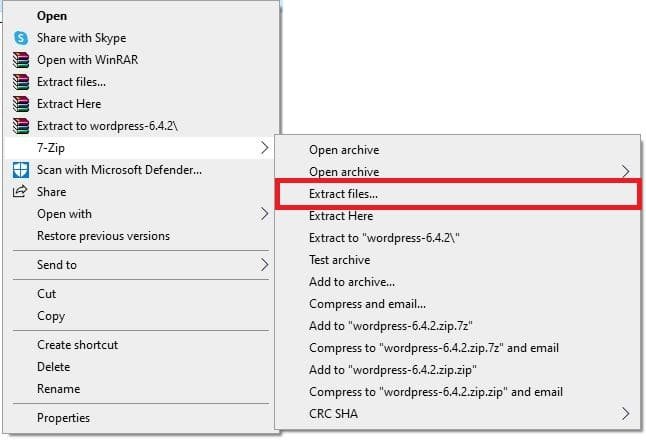Expand the Send to submenu arrow

[264, 265]
